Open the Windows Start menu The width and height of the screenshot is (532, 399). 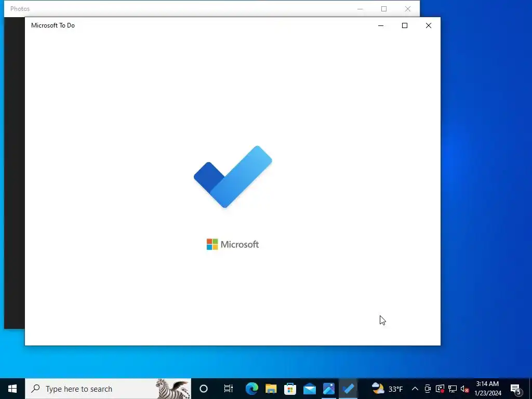[x=12, y=389]
